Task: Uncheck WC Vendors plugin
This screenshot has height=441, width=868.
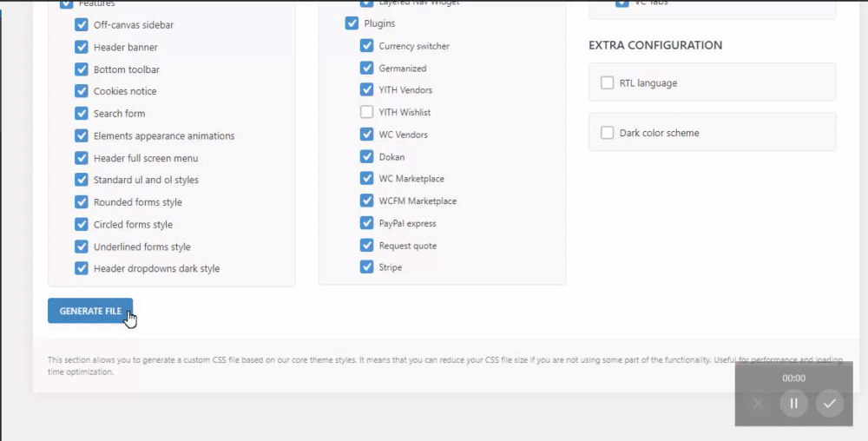Action: click(366, 134)
